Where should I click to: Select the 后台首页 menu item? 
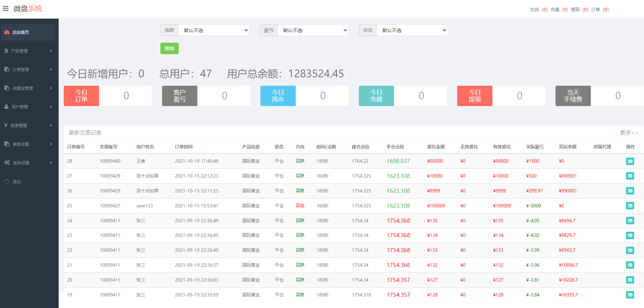[21, 32]
